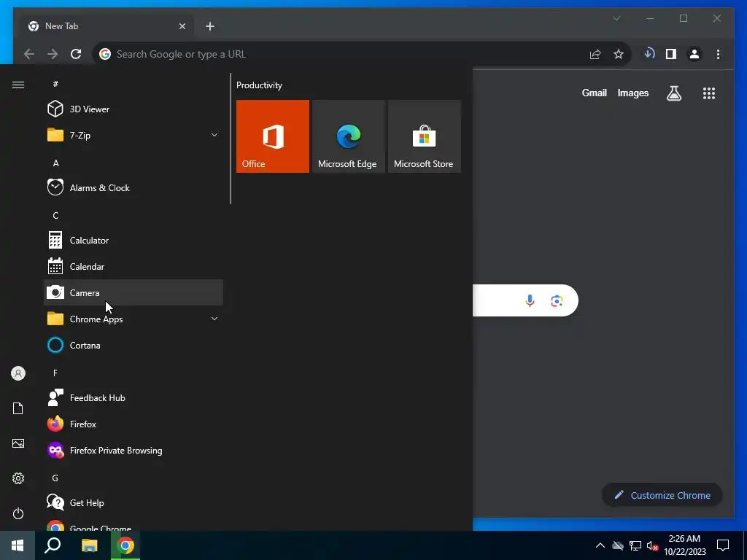Image resolution: width=747 pixels, height=560 pixels.
Task: Open the Microsoft Store tile
Action: point(425,136)
